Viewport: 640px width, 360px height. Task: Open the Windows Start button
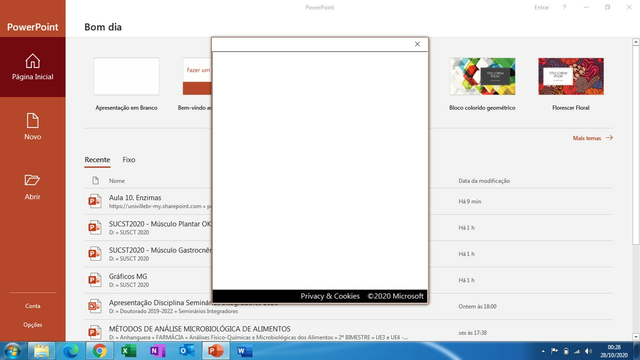[12, 351]
